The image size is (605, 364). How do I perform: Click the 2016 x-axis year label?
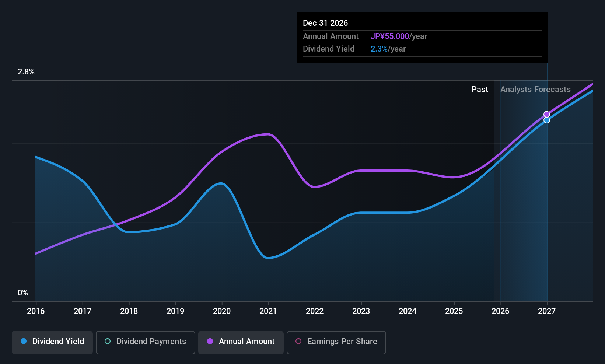pos(36,311)
